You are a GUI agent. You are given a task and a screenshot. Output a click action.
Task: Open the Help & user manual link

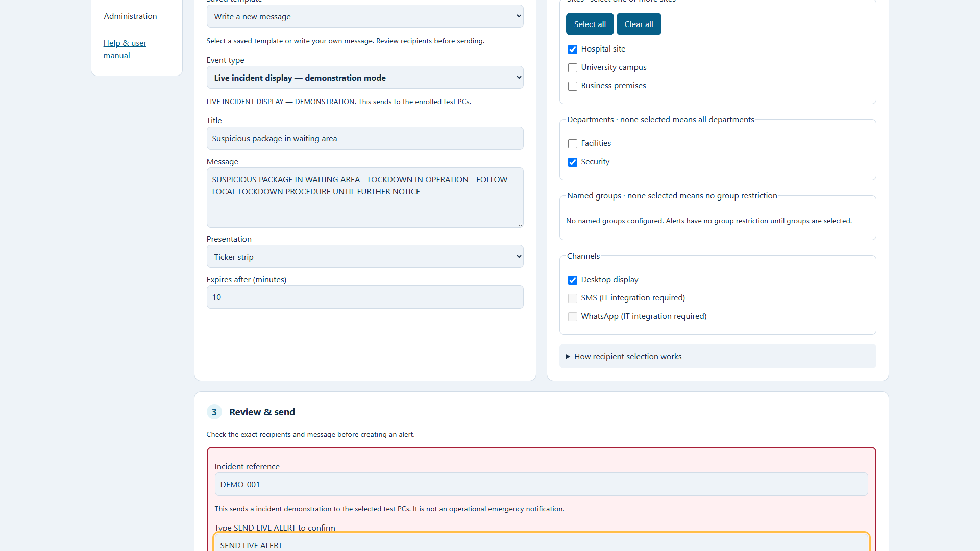tap(125, 49)
